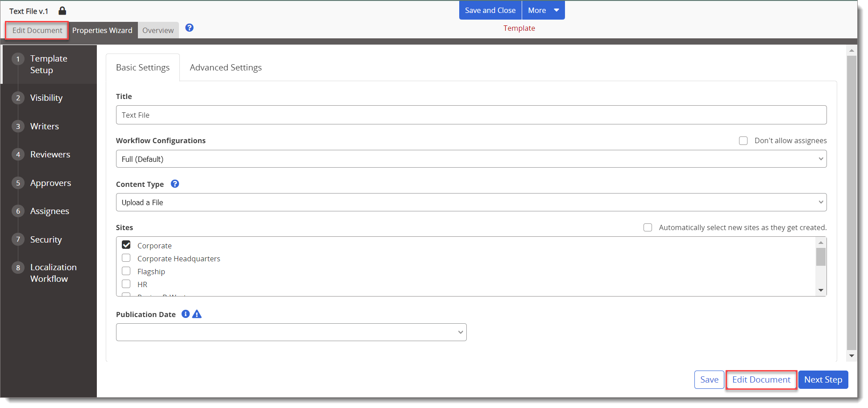Open the Publication Date dropdown
This screenshot has height=408, width=868.
[291, 332]
